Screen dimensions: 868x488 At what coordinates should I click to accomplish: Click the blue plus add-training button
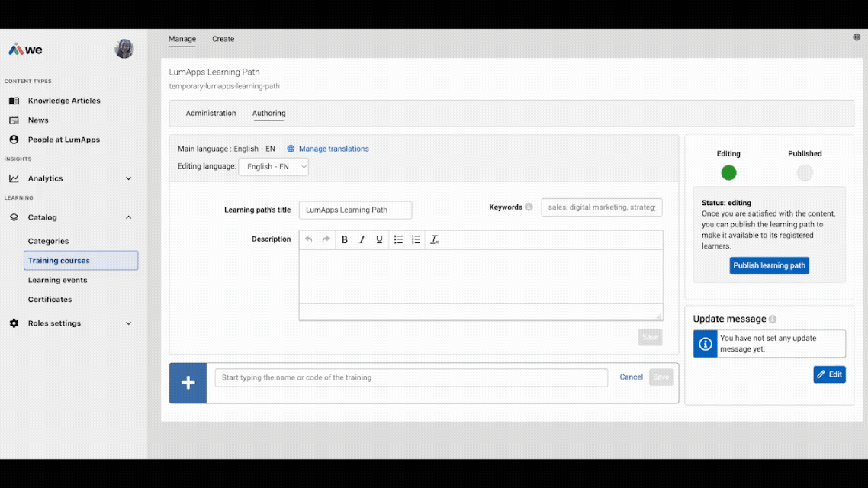click(x=188, y=383)
